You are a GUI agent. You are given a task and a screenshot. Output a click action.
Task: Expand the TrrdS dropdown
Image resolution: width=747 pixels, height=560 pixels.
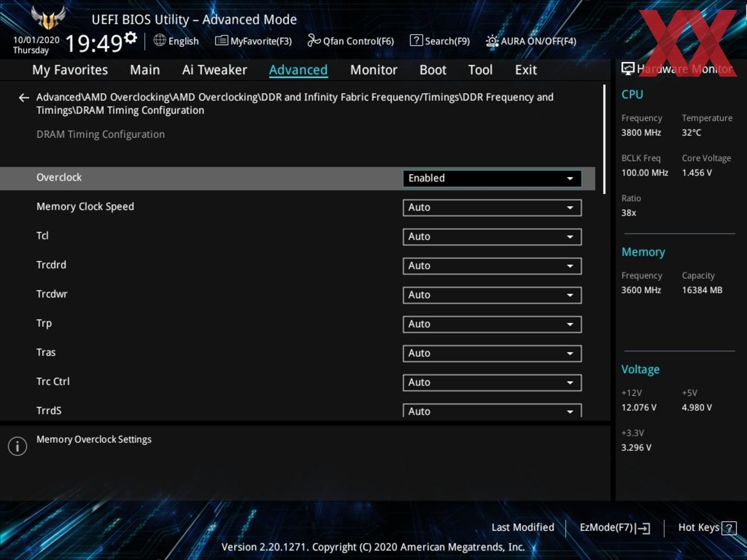(492, 411)
